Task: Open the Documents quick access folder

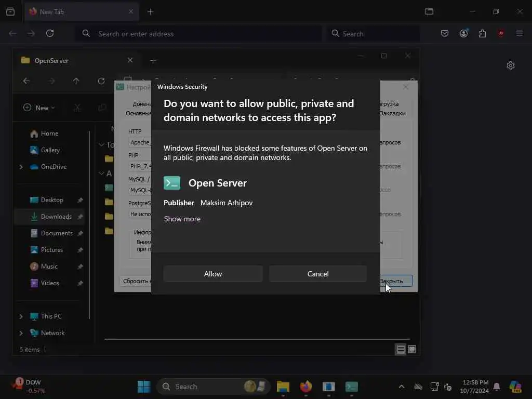Action: click(57, 233)
